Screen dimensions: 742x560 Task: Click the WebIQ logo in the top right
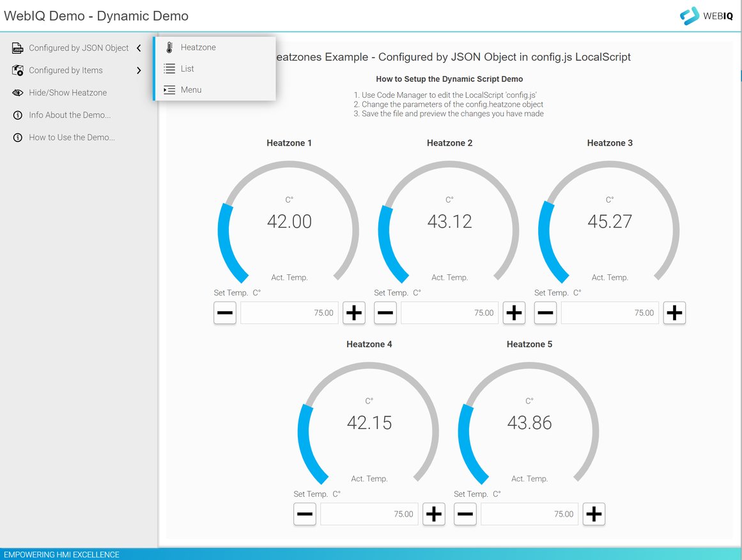tap(706, 15)
